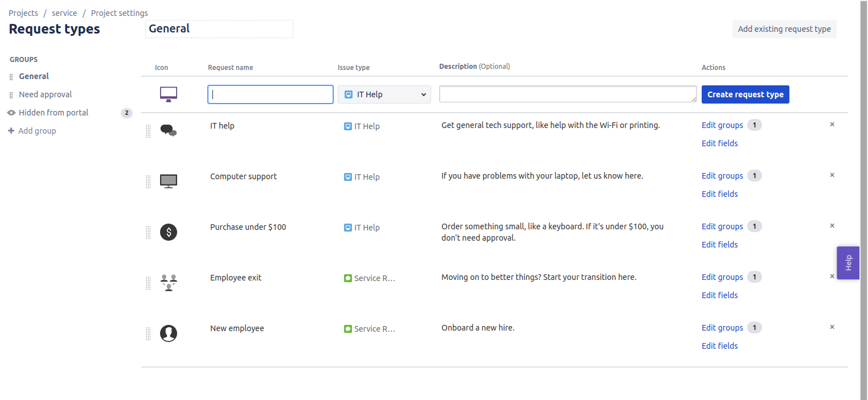Grab the drag handle of Employee exit row
Image resolution: width=868 pixels, height=400 pixels.
[148, 283]
